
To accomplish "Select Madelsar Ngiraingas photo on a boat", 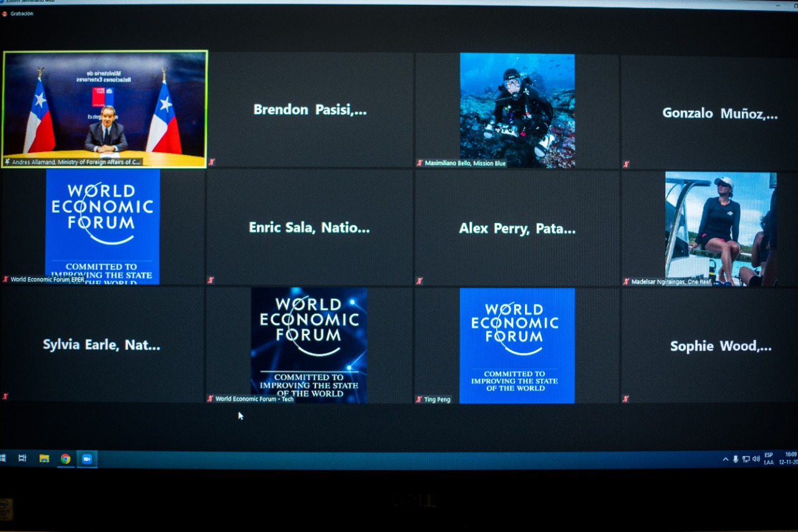I will [x=721, y=229].
